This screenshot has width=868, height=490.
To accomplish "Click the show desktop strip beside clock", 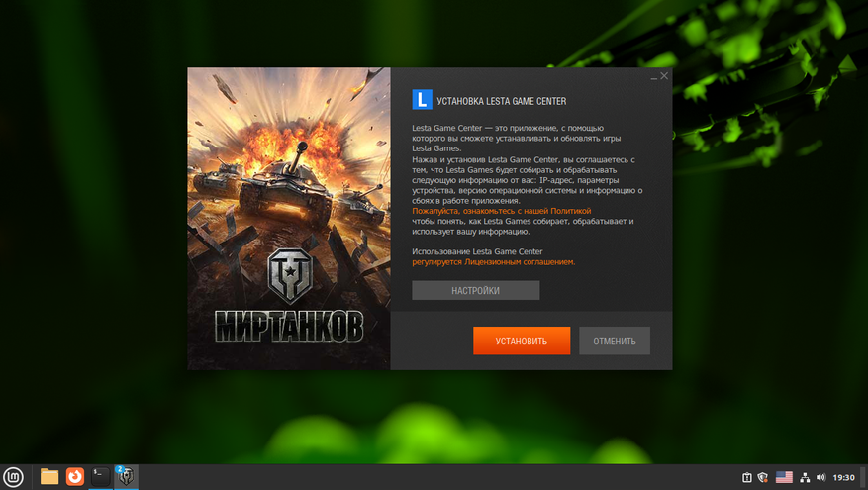I will (x=864, y=477).
